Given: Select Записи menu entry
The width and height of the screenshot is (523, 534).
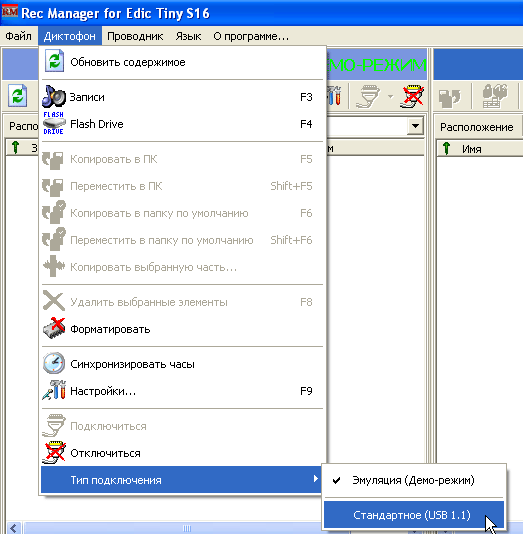Looking at the screenshot, I should 182,97.
